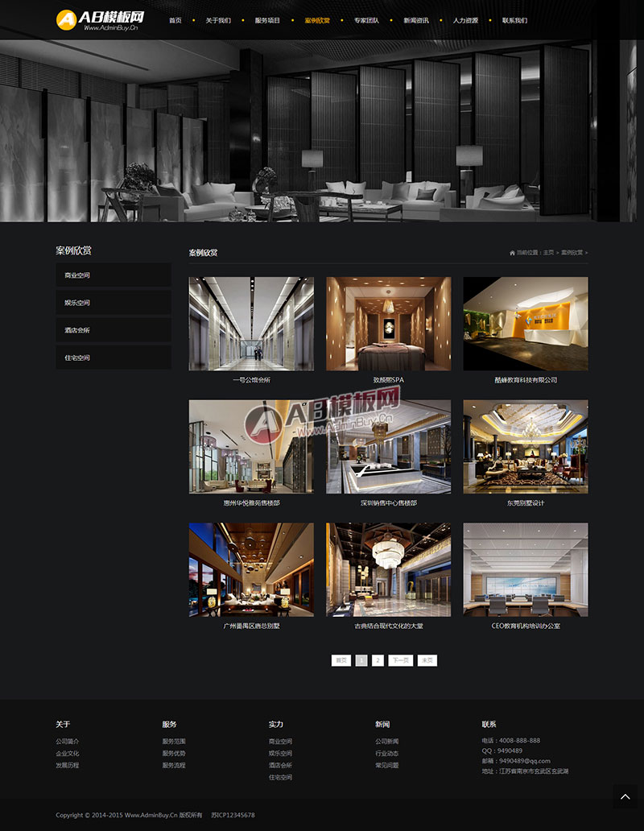The height and width of the screenshot is (831, 644).
Task: Open 联系我们 in the top nav
Action: (514, 21)
